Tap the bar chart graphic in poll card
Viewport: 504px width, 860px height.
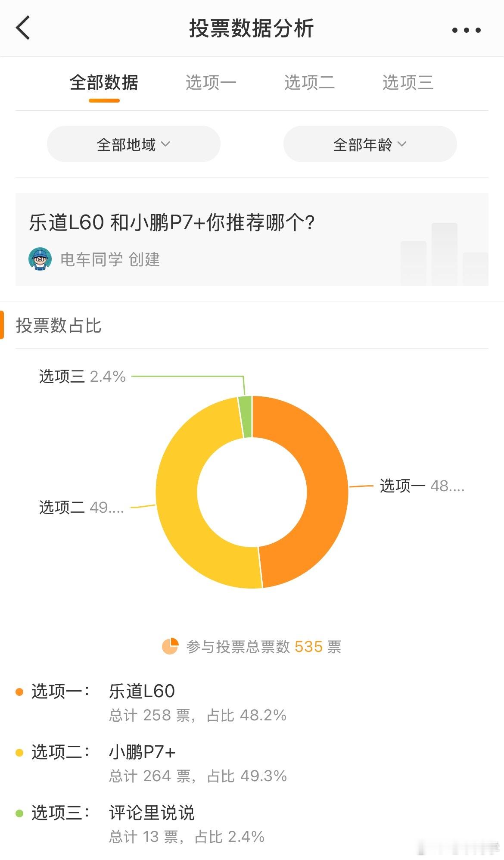tap(444, 254)
